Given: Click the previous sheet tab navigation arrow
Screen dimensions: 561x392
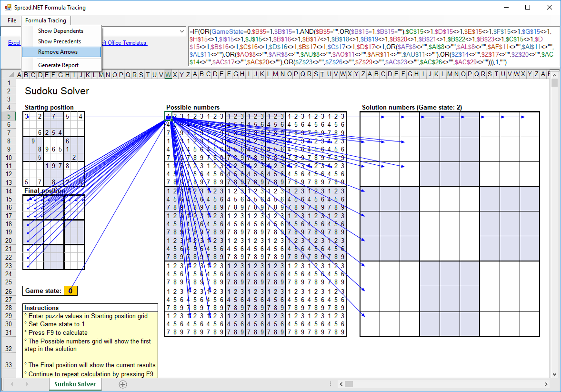Looking at the screenshot, I should pos(13,384).
